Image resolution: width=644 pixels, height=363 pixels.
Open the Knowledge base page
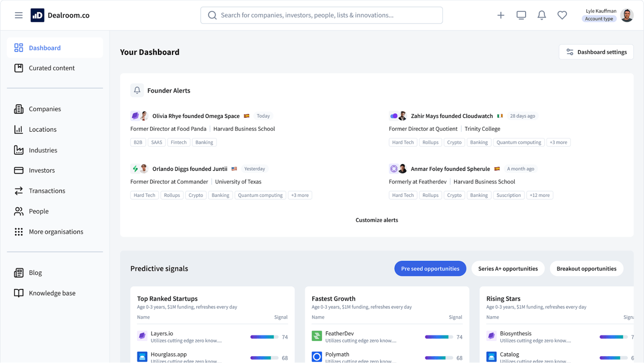tap(51, 293)
